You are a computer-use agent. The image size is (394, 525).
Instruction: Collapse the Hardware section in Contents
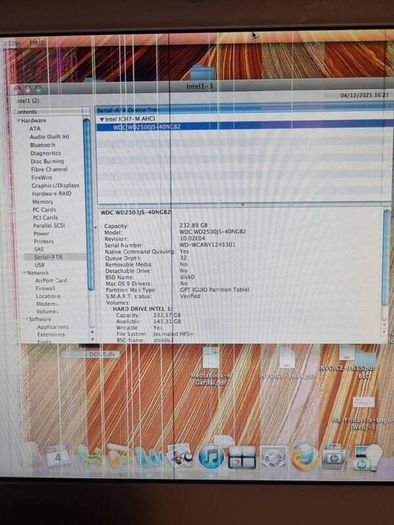[19, 120]
